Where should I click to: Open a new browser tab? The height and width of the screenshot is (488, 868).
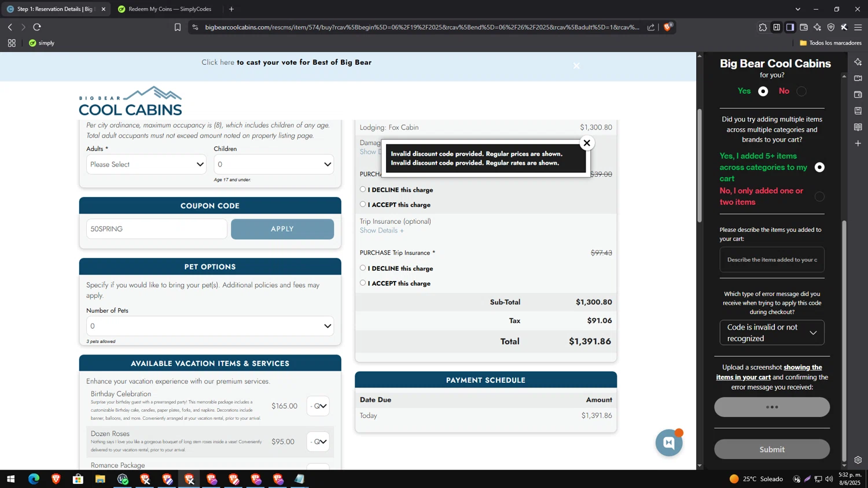point(231,9)
